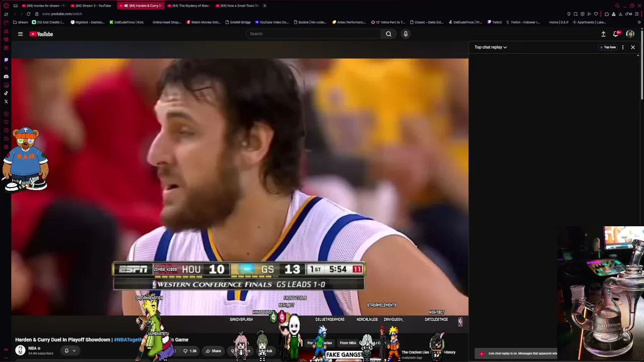
Task: Open the YouTube create upload icon
Action: 603,34
